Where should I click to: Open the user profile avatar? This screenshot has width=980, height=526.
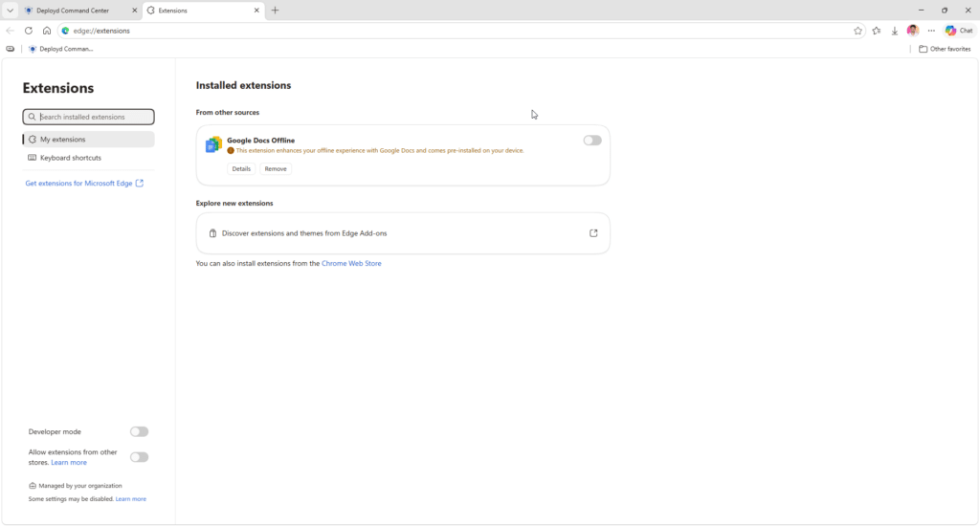912,31
